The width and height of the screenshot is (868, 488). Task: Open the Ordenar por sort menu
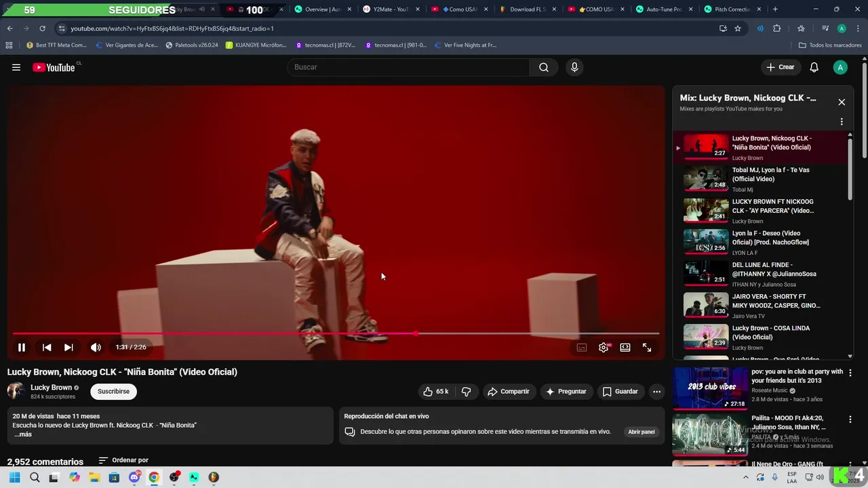coord(123,460)
